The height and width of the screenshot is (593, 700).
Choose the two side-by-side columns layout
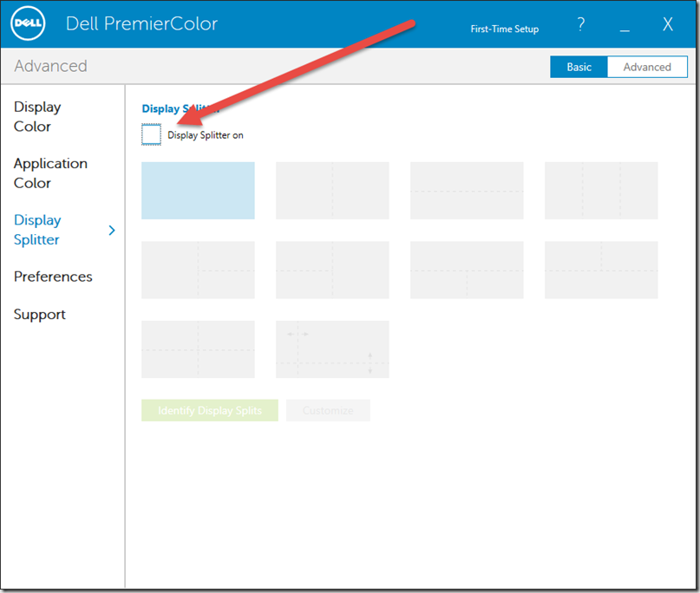coord(332,191)
